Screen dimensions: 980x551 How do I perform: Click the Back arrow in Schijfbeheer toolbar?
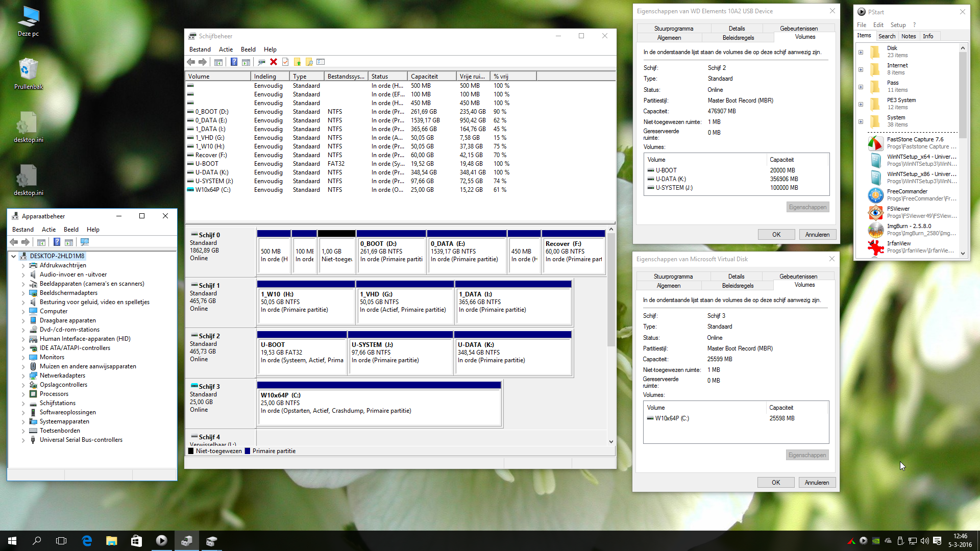point(191,62)
